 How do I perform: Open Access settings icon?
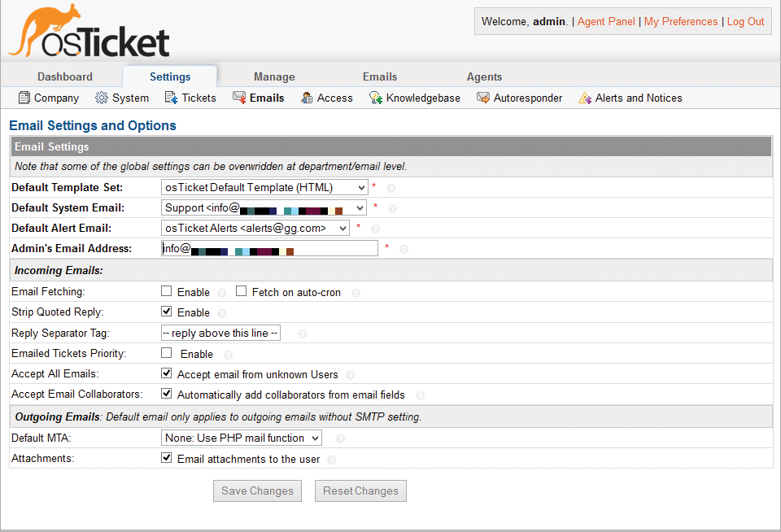[x=307, y=98]
